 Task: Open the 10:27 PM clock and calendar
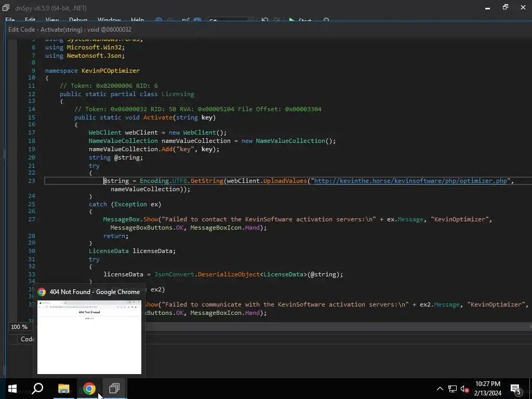[x=487, y=389]
